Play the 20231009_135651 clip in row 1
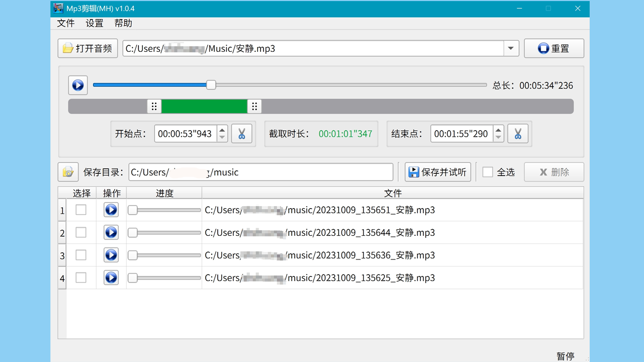 (x=111, y=210)
